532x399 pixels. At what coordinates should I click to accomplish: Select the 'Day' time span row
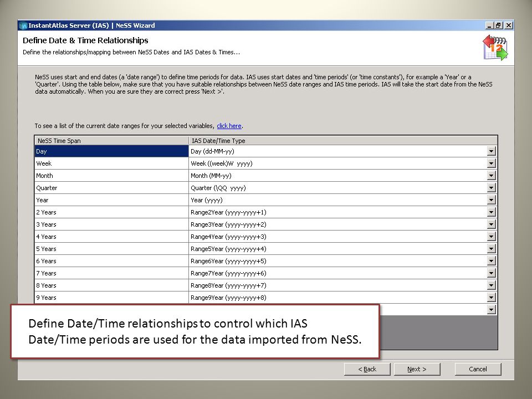111,151
